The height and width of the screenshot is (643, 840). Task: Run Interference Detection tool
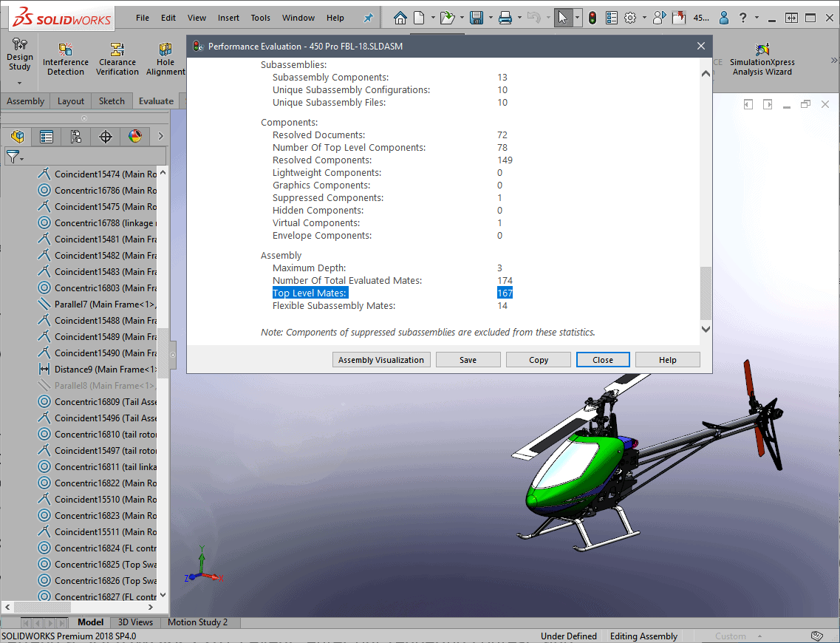coord(66,59)
